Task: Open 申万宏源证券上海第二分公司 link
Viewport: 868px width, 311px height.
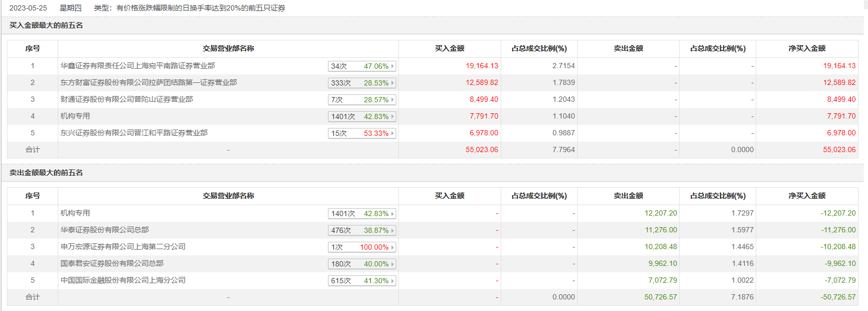Action: 123,246
